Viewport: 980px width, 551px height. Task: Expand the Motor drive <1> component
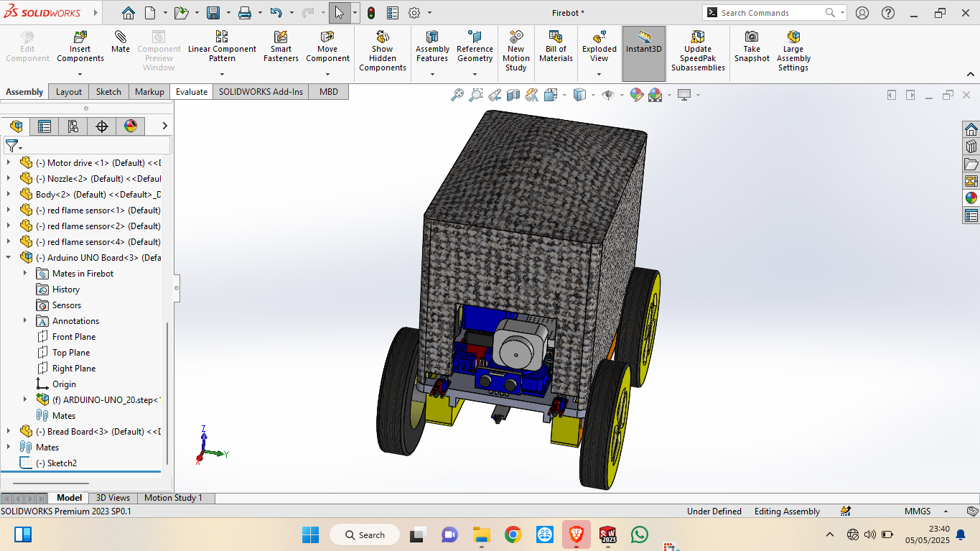coord(9,163)
